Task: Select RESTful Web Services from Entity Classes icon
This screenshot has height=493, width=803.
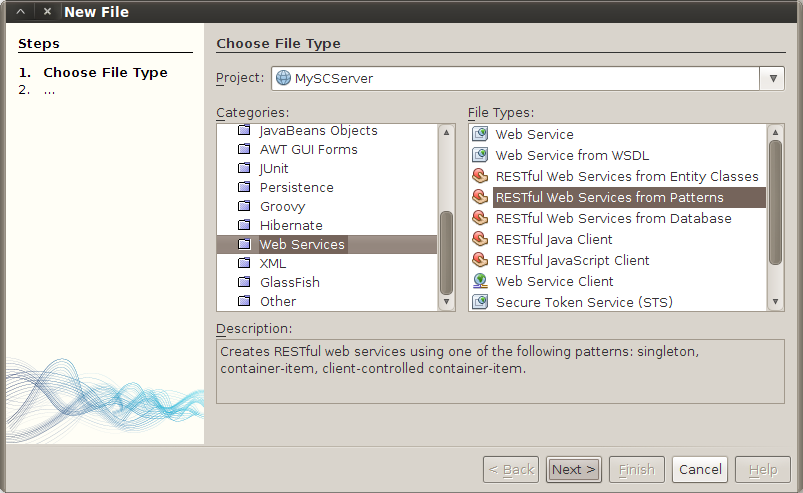Action: click(x=480, y=176)
